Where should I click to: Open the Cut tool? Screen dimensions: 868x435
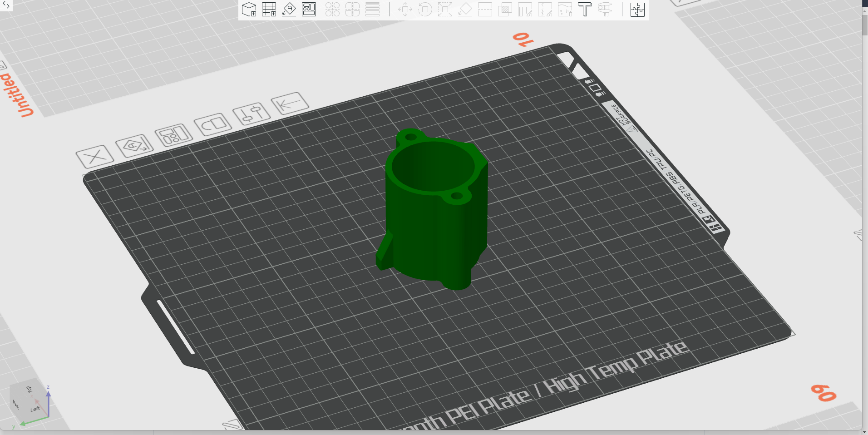tap(485, 10)
